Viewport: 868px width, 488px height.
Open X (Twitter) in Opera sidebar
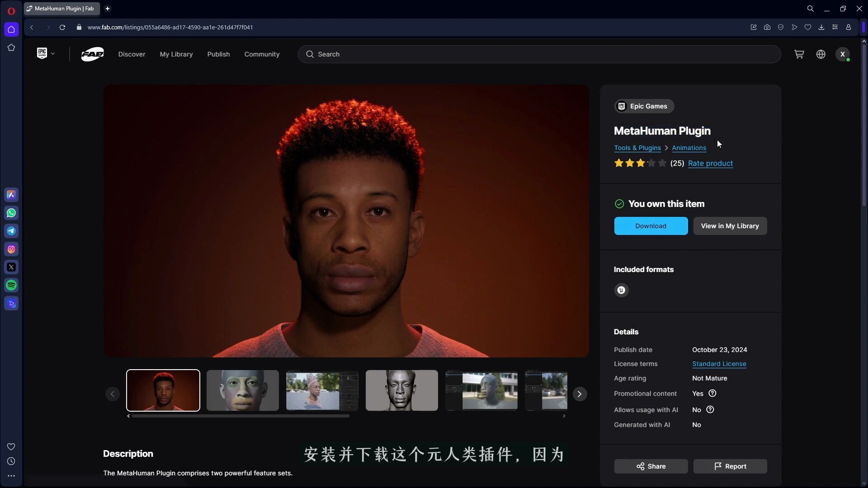pos(11,267)
